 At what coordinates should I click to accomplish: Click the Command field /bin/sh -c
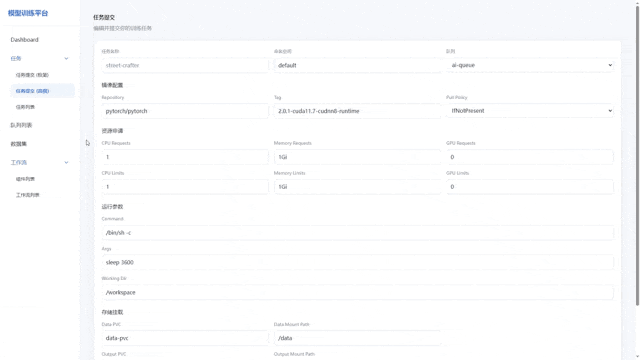(357, 233)
